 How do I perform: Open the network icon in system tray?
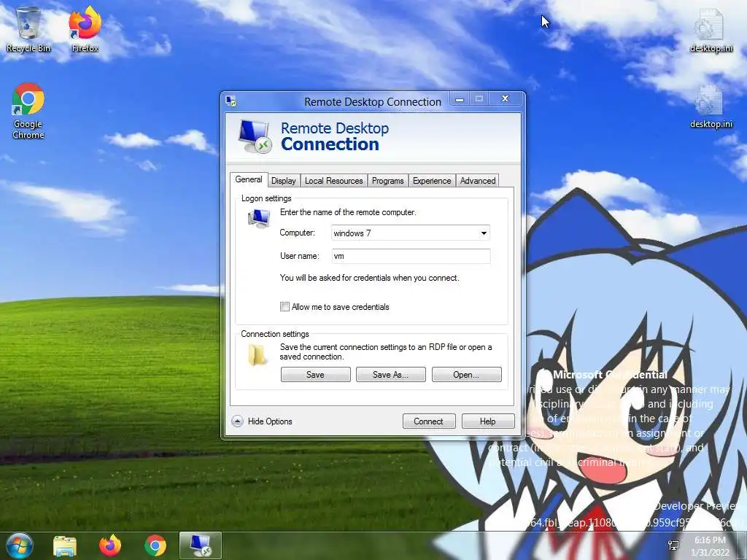coord(673,545)
